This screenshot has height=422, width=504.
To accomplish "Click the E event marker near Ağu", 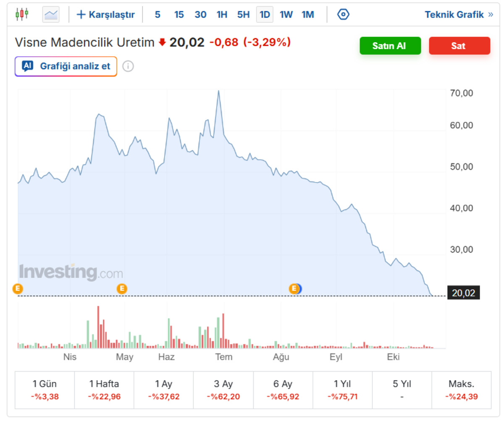I will pyautogui.click(x=294, y=288).
